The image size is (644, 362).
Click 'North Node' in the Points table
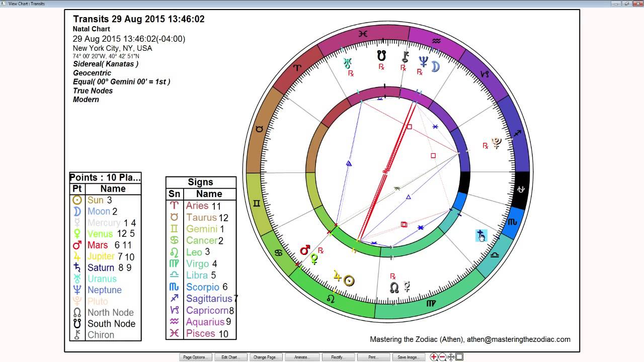point(111,312)
